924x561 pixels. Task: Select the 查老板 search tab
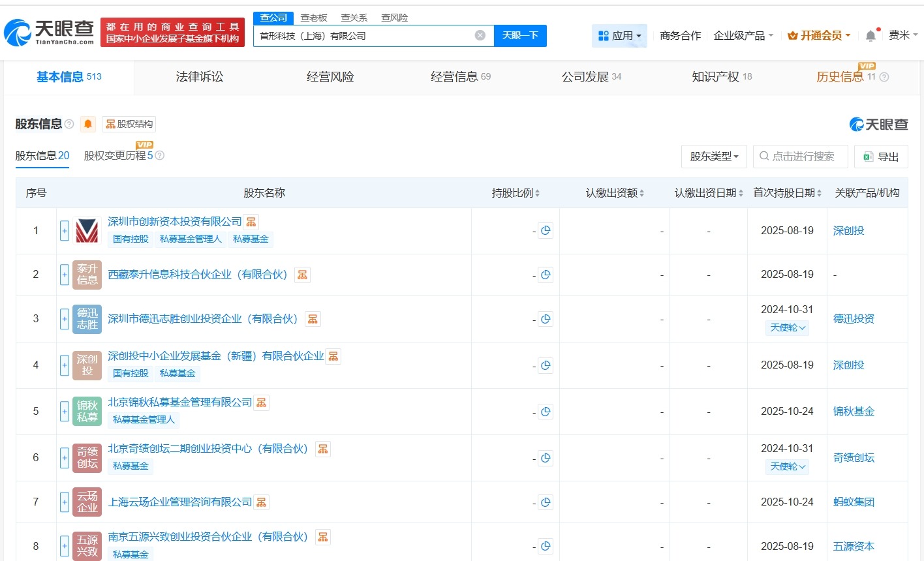[x=315, y=18]
